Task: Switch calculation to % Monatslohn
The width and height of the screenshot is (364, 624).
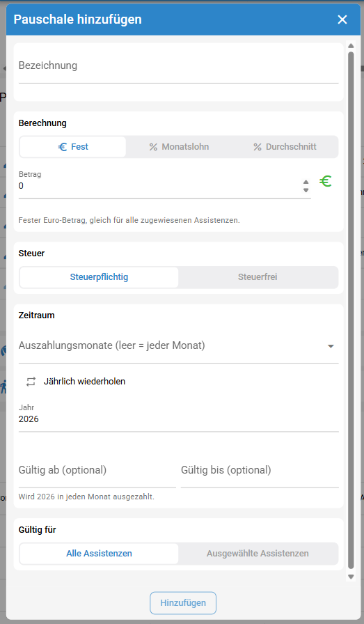Action: coord(179,147)
